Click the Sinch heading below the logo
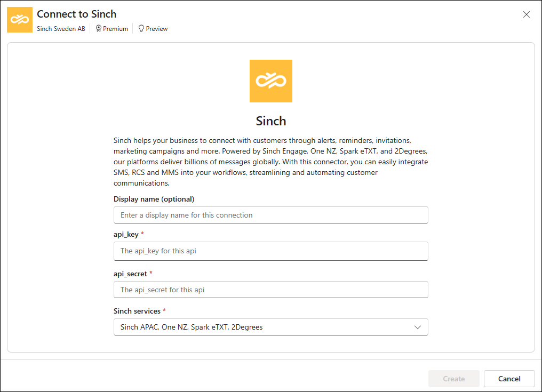The height and width of the screenshot is (392, 542). pos(271,121)
